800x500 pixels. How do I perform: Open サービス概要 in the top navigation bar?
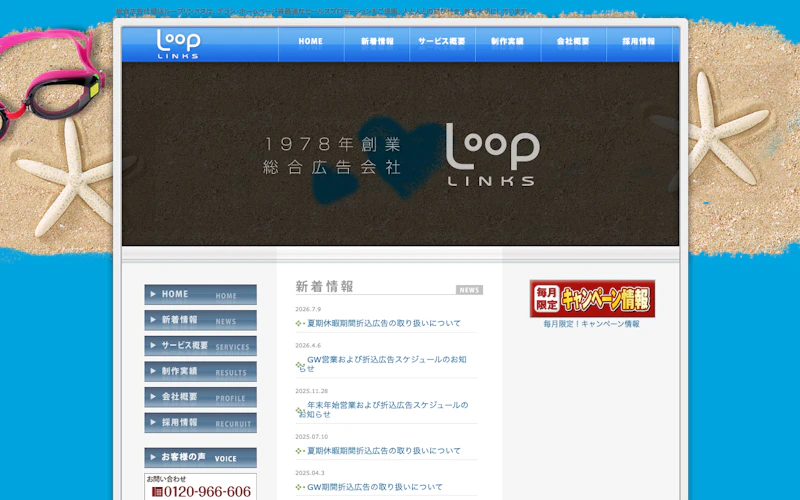(x=442, y=44)
